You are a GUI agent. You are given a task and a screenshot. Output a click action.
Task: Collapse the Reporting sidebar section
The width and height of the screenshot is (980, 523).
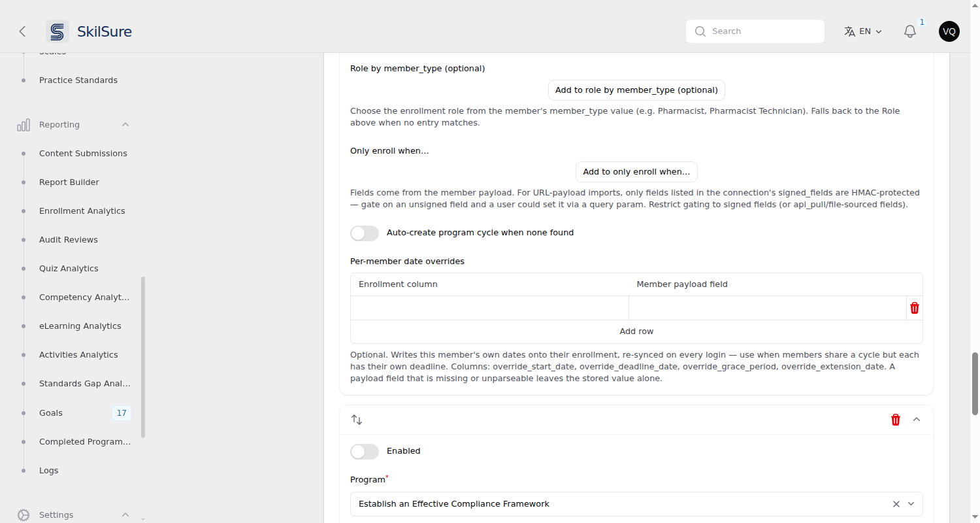pyautogui.click(x=125, y=125)
